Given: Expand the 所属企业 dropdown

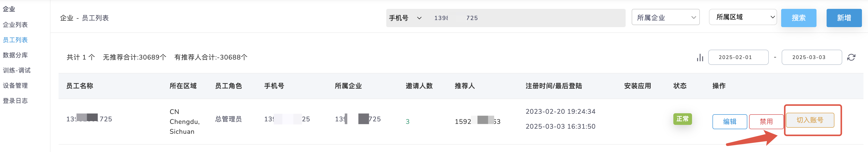Looking at the screenshot, I should pos(666,17).
